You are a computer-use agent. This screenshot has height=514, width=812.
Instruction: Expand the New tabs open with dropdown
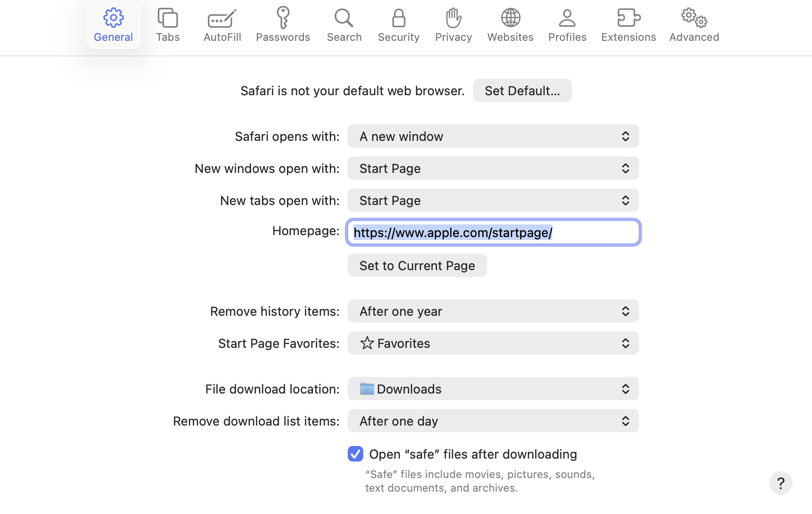(493, 200)
